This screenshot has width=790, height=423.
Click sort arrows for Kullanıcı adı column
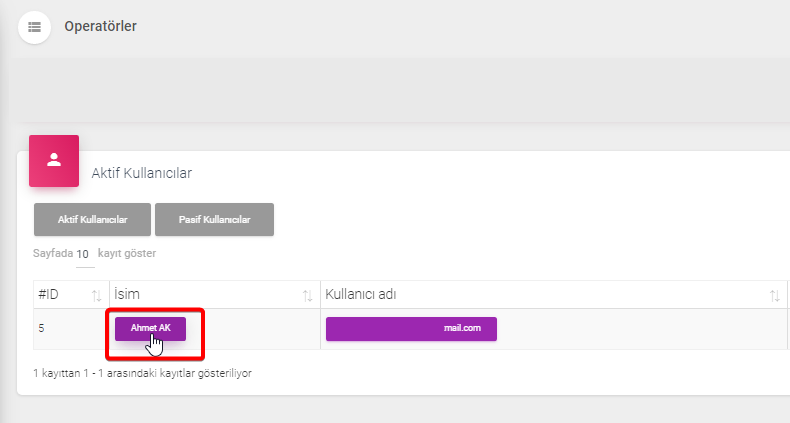point(774,296)
